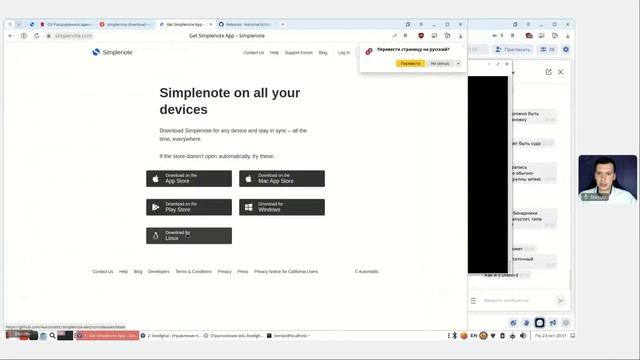Open the Support Forum link

[299, 53]
